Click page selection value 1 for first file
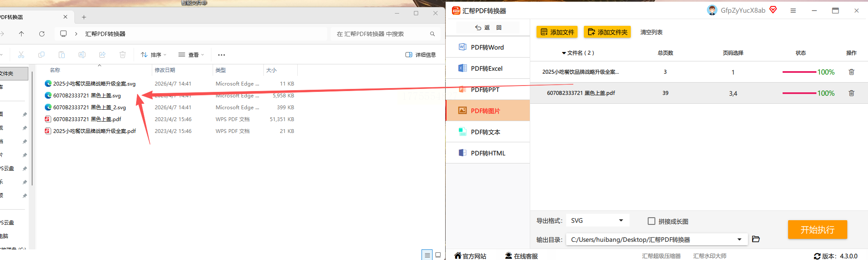The height and width of the screenshot is (260, 868). point(733,72)
